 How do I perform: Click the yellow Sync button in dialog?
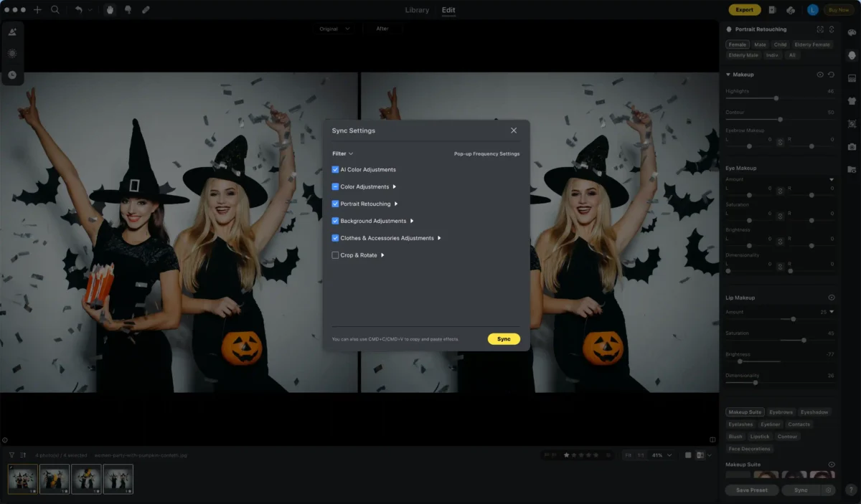coord(504,339)
